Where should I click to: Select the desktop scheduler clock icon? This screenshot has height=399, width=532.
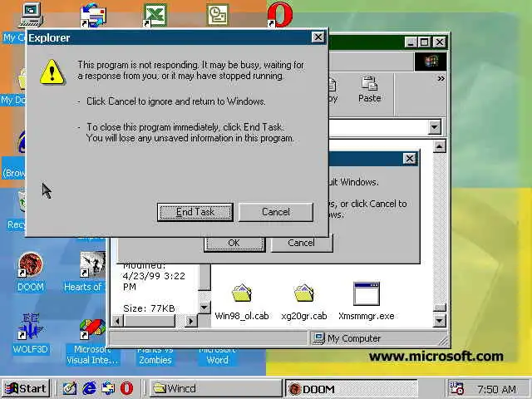coord(218,15)
